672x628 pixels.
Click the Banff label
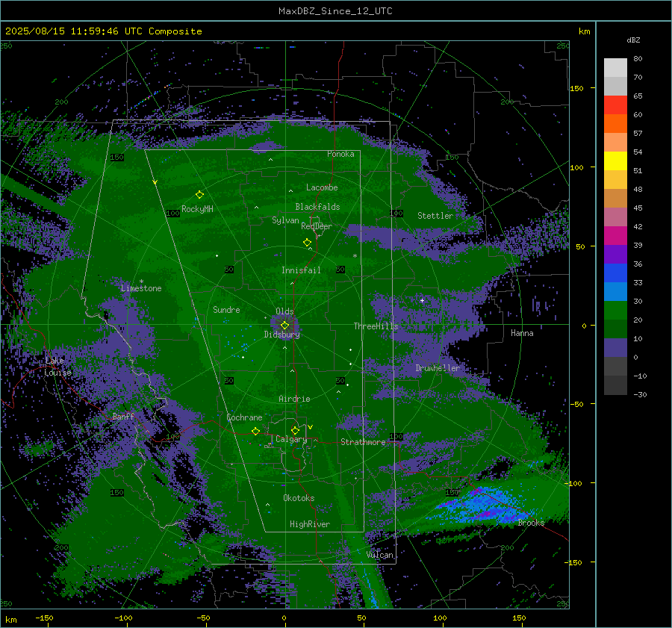tap(123, 416)
